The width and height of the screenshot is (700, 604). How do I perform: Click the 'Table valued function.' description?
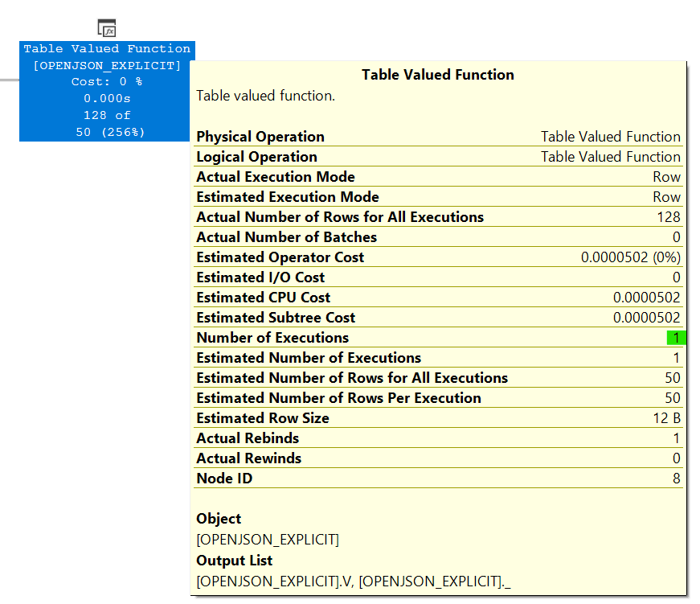pyautogui.click(x=266, y=96)
